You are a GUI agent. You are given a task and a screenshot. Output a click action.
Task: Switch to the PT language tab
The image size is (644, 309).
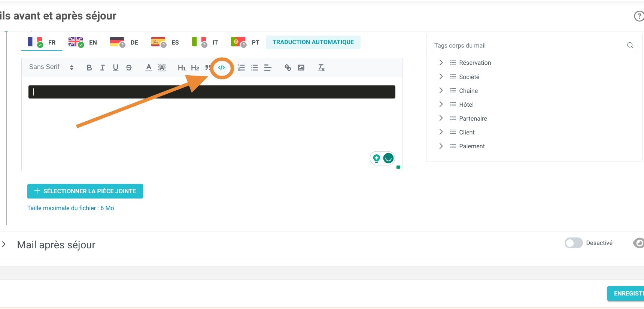pos(245,42)
